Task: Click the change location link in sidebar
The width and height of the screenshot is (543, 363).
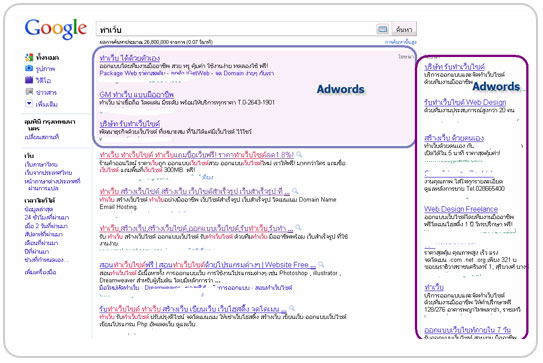Action: coord(42,137)
